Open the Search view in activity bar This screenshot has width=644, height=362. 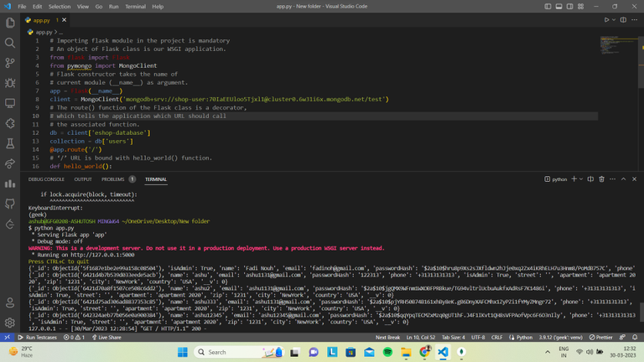tap(10, 42)
